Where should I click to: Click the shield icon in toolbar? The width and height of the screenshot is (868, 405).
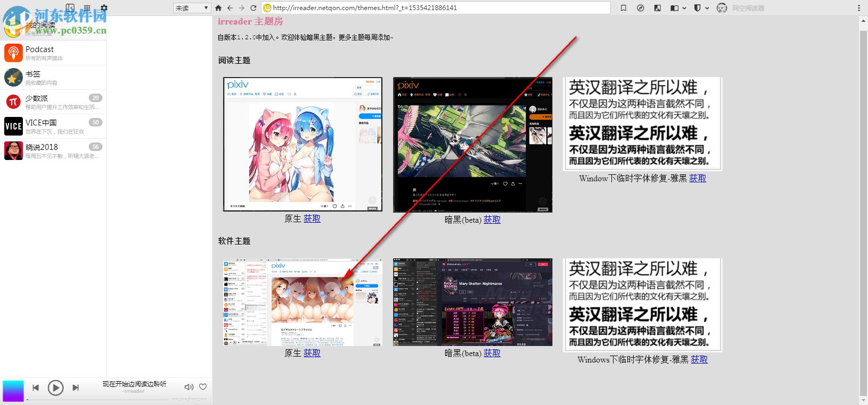(698, 8)
